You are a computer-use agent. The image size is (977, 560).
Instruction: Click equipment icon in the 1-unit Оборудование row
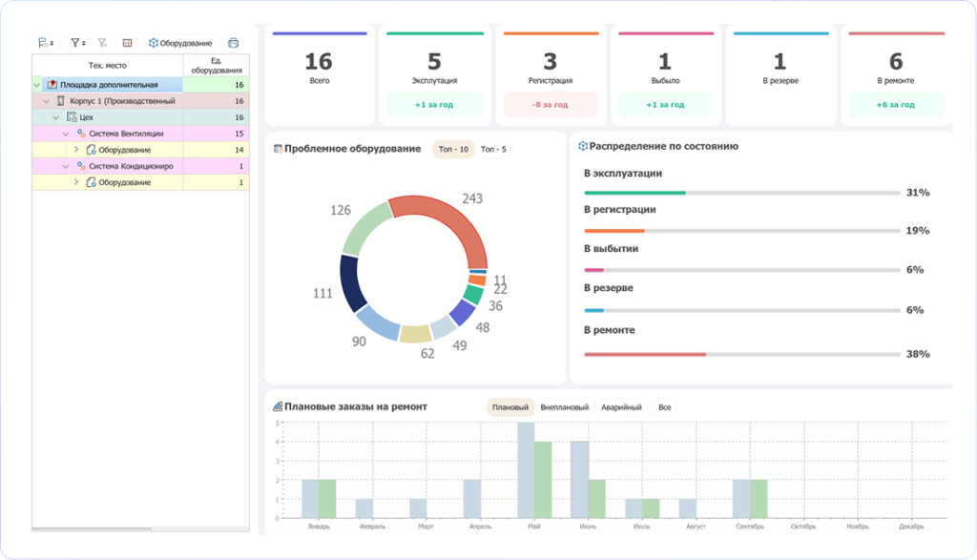coord(91,182)
